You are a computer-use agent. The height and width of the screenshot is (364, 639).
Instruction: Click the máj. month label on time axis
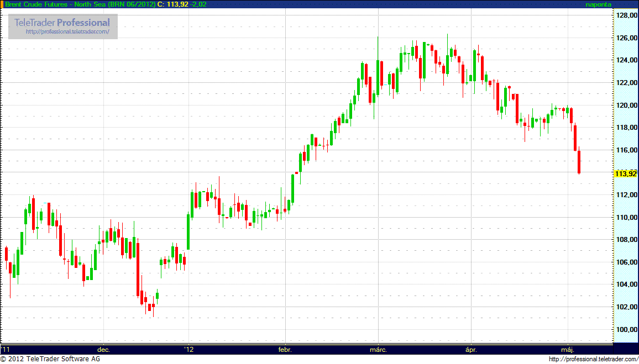click(568, 350)
